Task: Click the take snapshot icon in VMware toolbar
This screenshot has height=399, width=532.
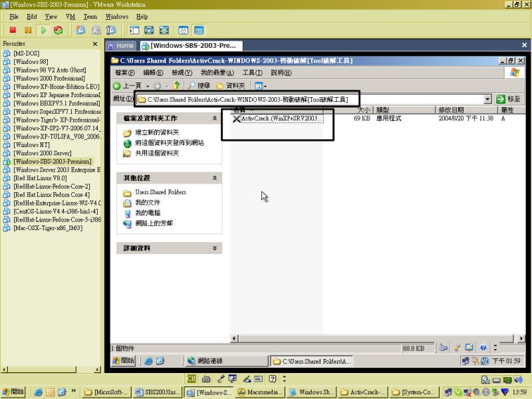Action: pyautogui.click(x=80, y=30)
